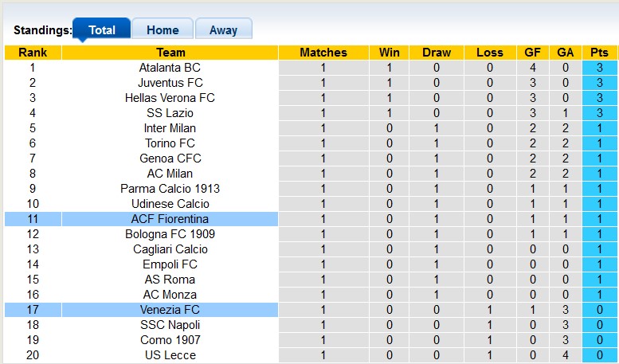Click the Team column header
Viewport: 619px width, 364px height.
pos(170,53)
